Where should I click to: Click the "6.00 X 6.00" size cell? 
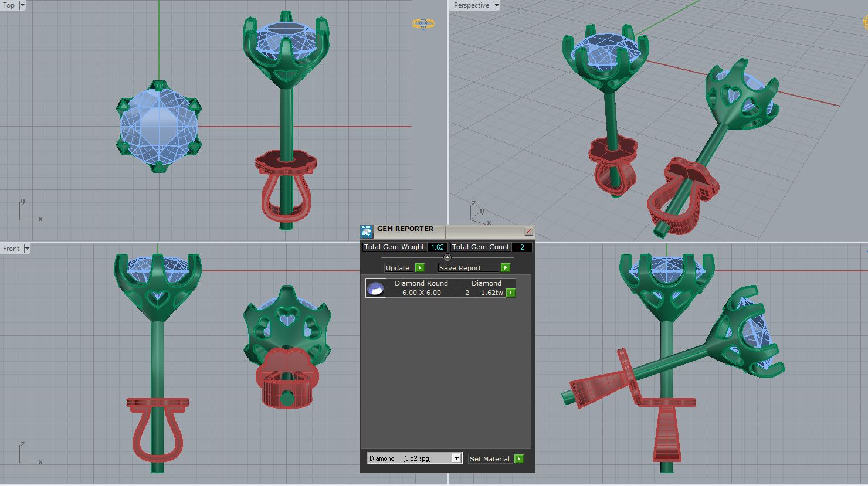click(421, 293)
